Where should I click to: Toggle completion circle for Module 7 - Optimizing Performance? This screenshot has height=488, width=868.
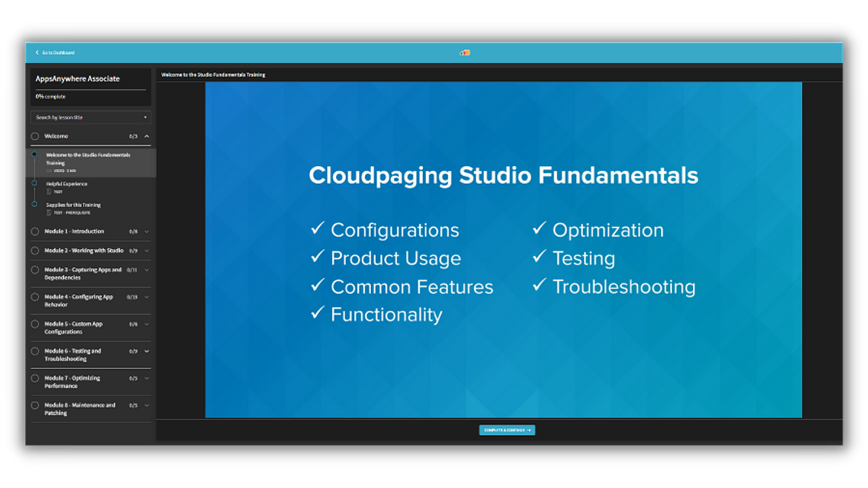coord(35,378)
